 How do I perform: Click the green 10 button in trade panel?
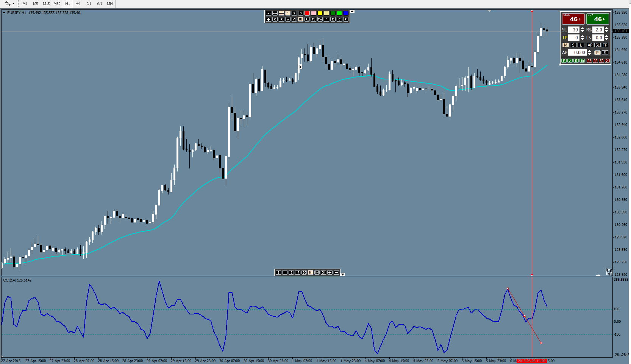[582, 61]
